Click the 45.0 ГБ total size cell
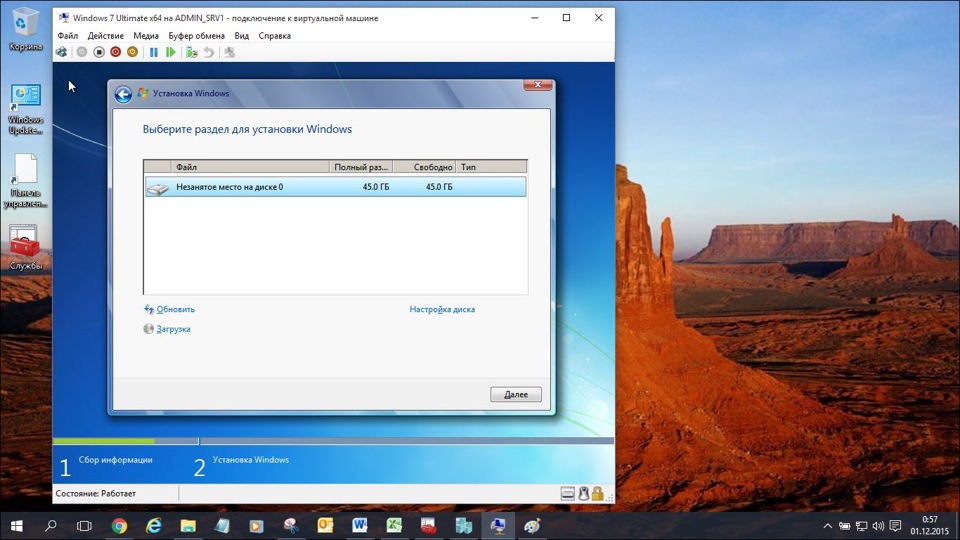The height and width of the screenshot is (540, 960). [375, 187]
